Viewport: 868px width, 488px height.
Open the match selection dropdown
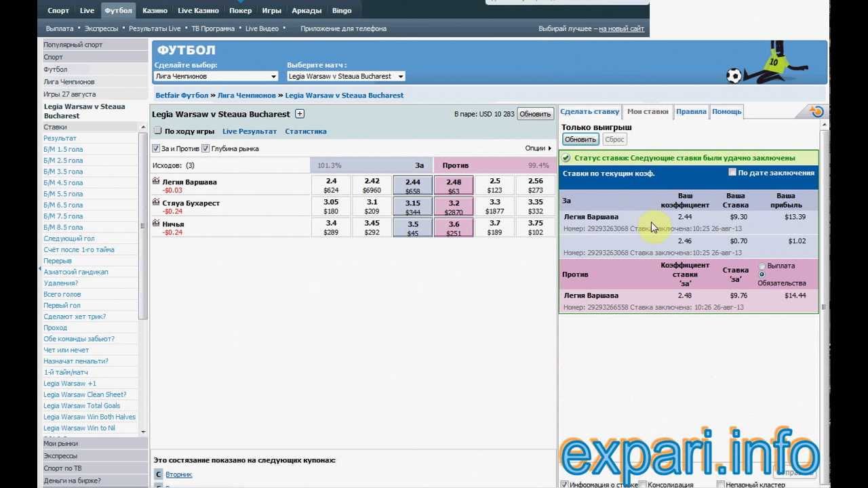pos(346,77)
